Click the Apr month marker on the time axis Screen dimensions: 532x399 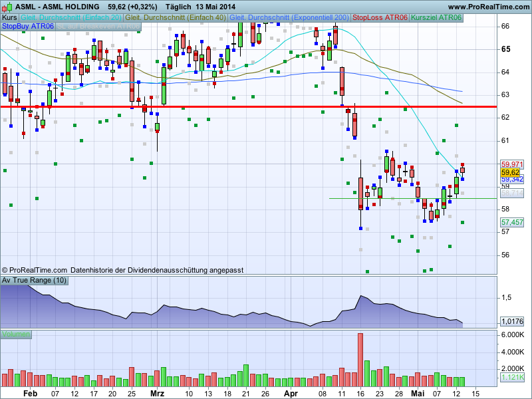pyautogui.click(x=291, y=394)
